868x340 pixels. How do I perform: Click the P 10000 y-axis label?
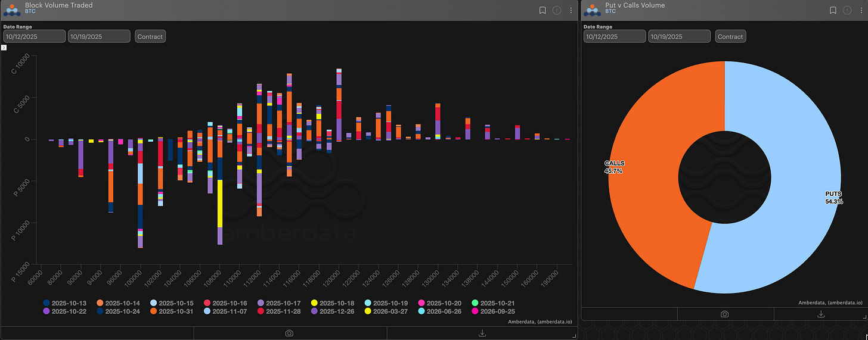point(21,230)
